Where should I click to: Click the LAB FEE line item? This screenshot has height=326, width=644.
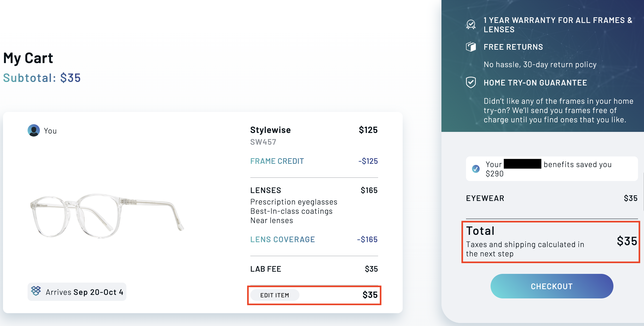click(x=265, y=269)
